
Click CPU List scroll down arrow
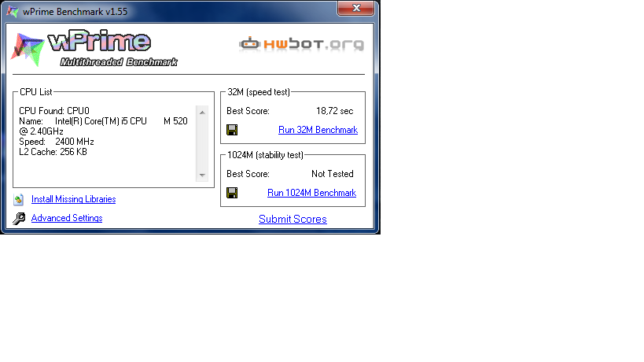coord(202,175)
